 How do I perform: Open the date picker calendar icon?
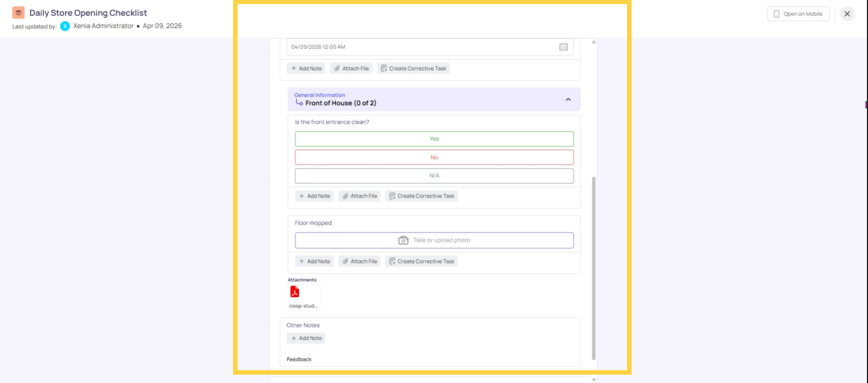(563, 47)
